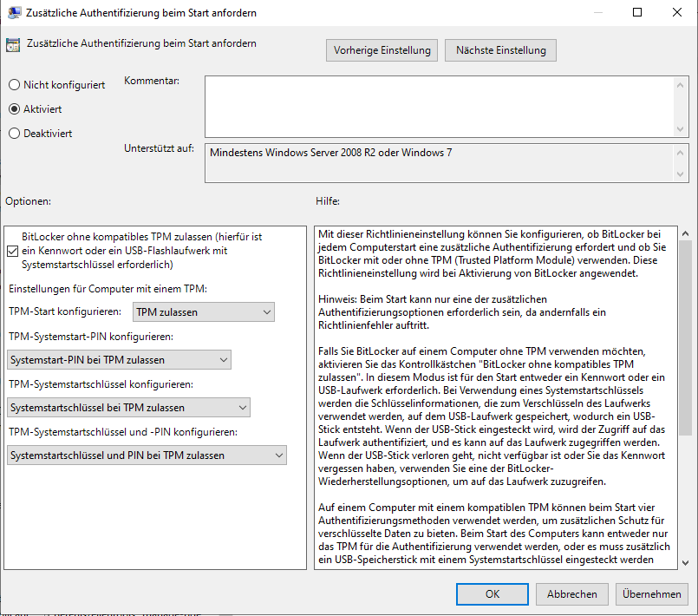Click the help paragraph starting 'Hinweis: Beim Start'
Viewport: 698px width, 616px height.
[x=462, y=312]
